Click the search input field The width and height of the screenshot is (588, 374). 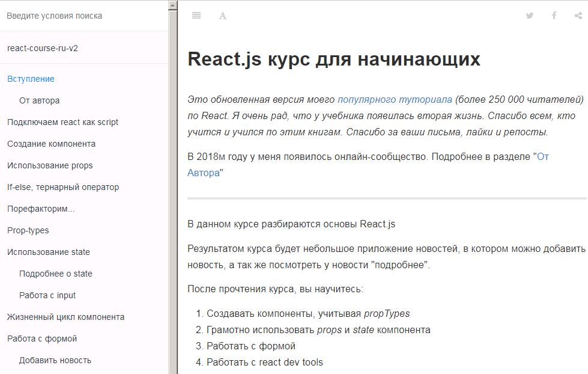point(84,16)
